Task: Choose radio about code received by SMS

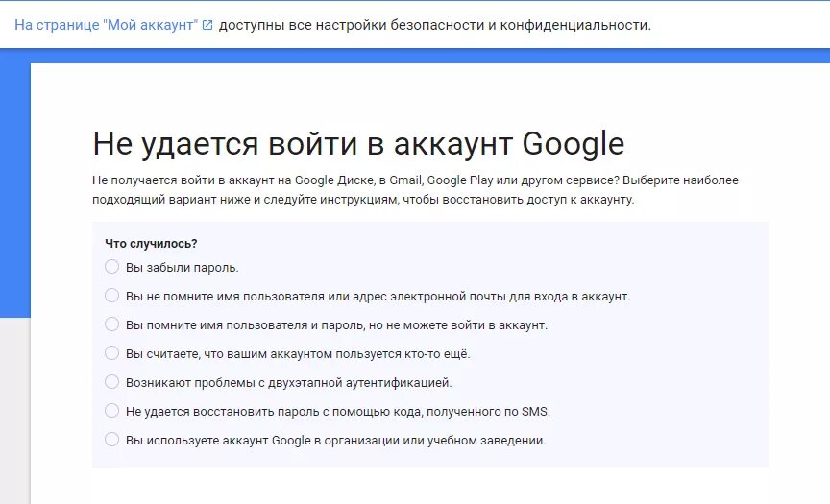Action: tap(111, 410)
